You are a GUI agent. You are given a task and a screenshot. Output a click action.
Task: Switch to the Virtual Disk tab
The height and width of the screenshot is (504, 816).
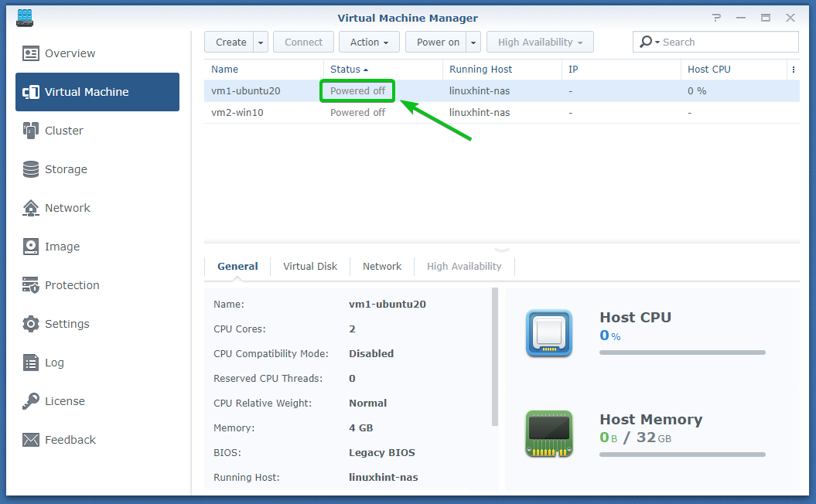(x=310, y=266)
